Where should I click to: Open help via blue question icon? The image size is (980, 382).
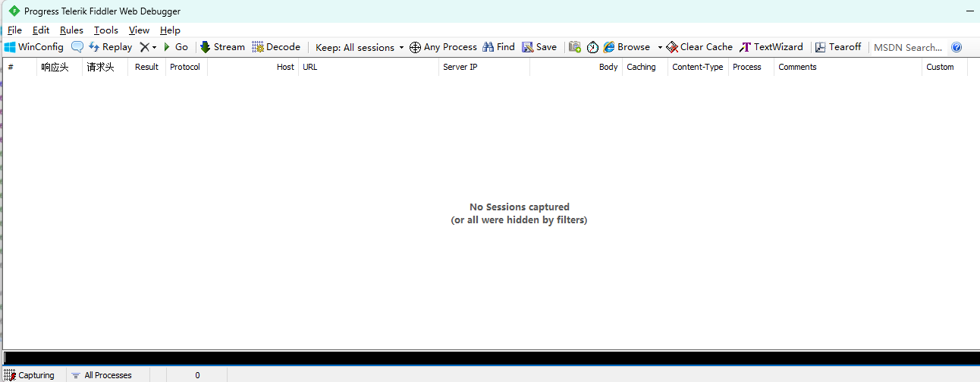pos(956,47)
